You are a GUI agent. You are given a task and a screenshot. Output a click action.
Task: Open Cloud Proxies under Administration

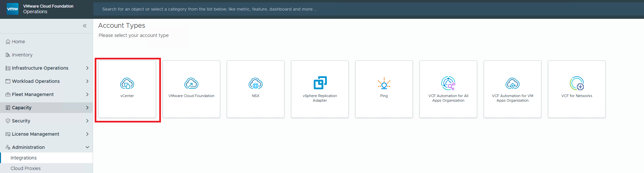25,168
